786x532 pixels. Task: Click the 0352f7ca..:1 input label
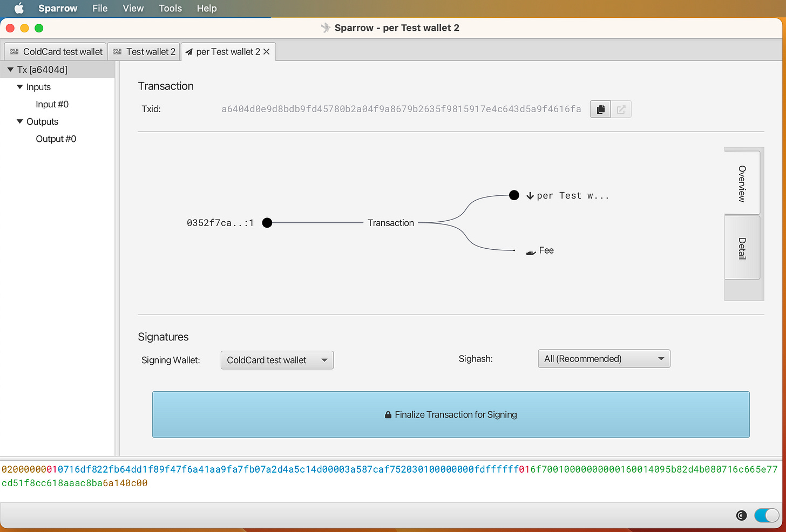click(220, 223)
